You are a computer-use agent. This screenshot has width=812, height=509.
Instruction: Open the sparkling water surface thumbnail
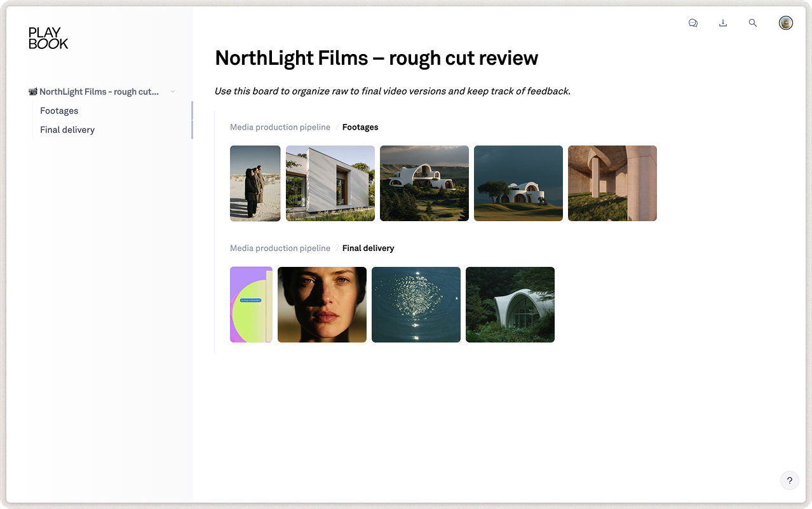coord(416,304)
